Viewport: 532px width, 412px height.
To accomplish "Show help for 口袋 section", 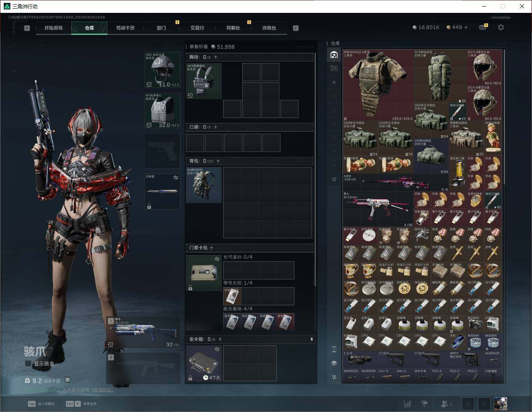I will click(215, 127).
